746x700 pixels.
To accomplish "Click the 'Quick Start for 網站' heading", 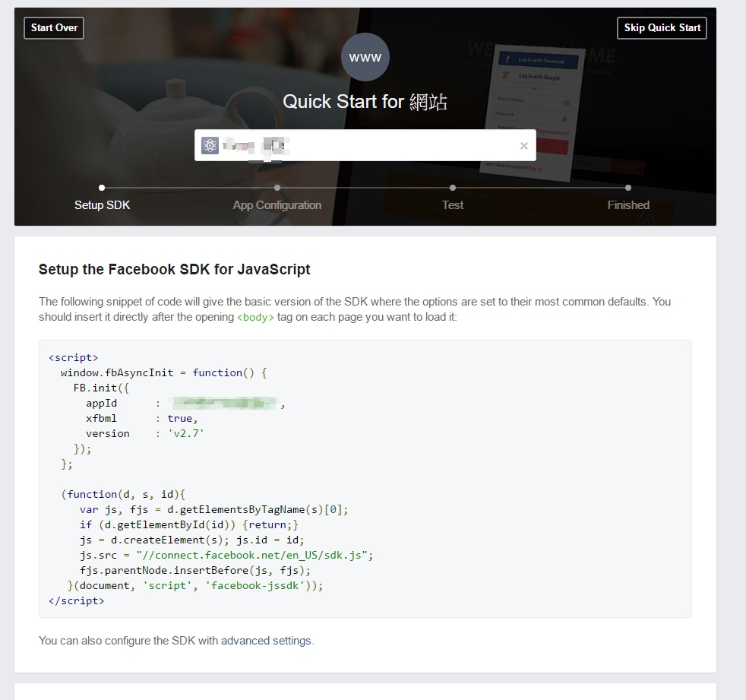I will pos(365,102).
